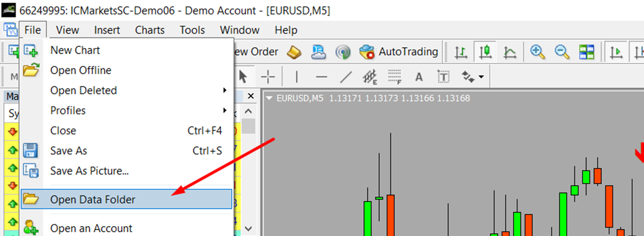Open the Tools menu

(192, 30)
